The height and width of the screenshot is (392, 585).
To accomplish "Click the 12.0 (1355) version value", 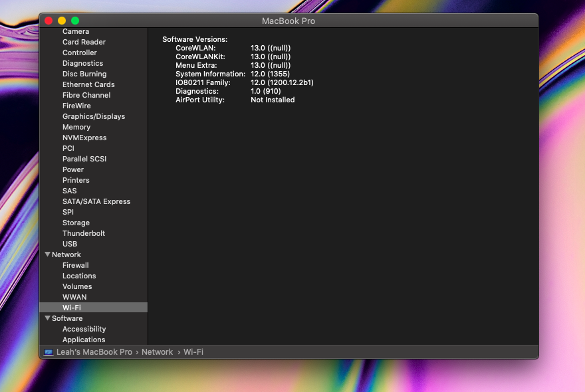I will point(270,74).
